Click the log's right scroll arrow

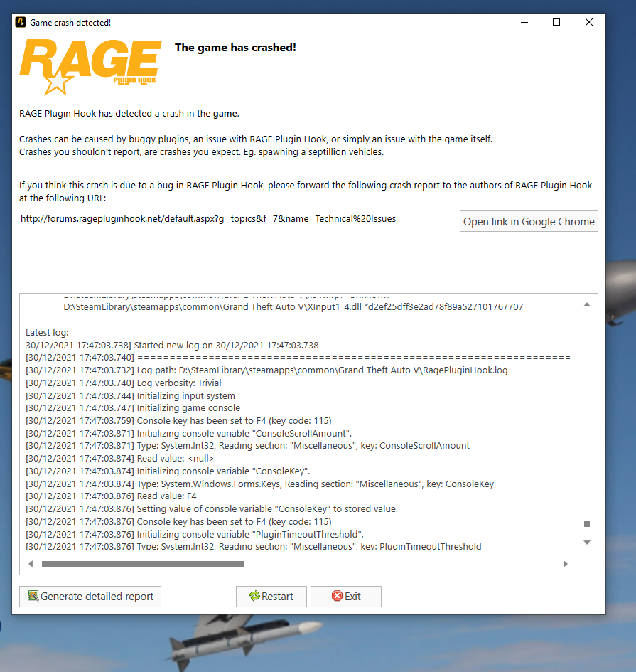coord(566,564)
